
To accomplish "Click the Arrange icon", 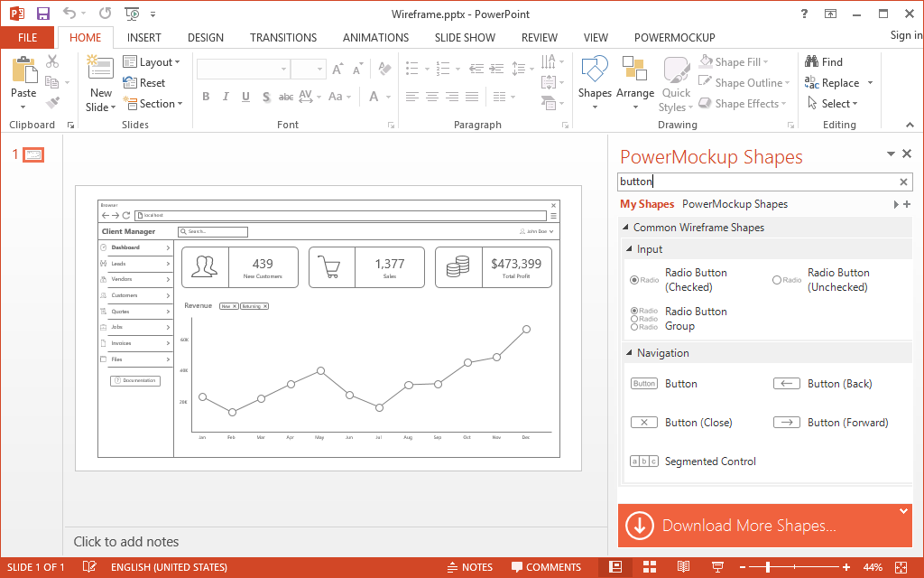I will click(x=634, y=69).
